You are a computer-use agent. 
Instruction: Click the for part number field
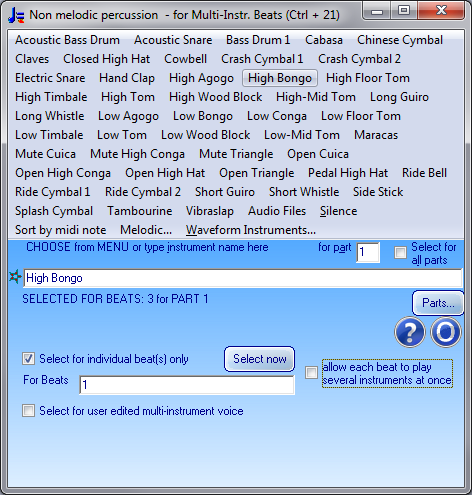pyautogui.click(x=368, y=252)
